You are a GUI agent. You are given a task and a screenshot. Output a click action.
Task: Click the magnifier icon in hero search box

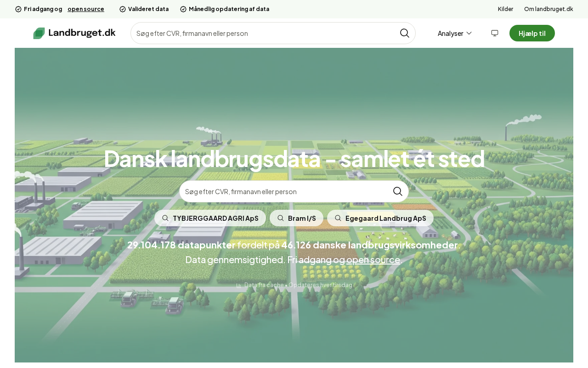[x=398, y=191]
